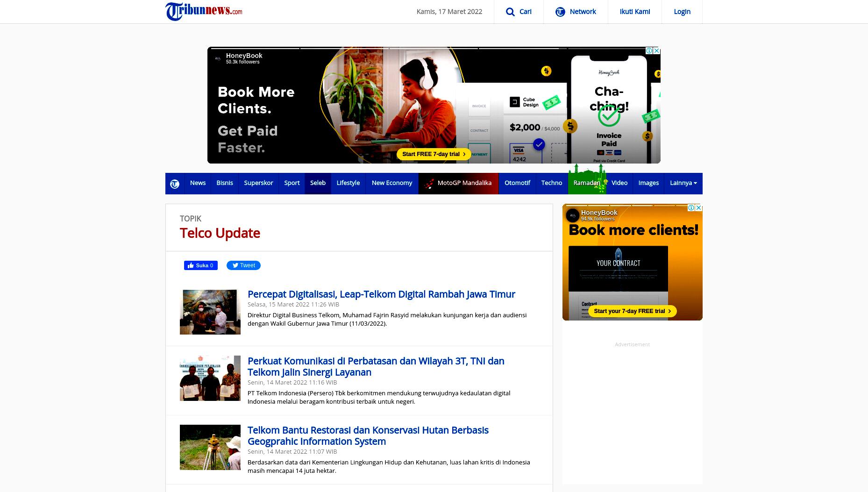Open article Percepat Digitalisasi Leap-Telkom

381,294
